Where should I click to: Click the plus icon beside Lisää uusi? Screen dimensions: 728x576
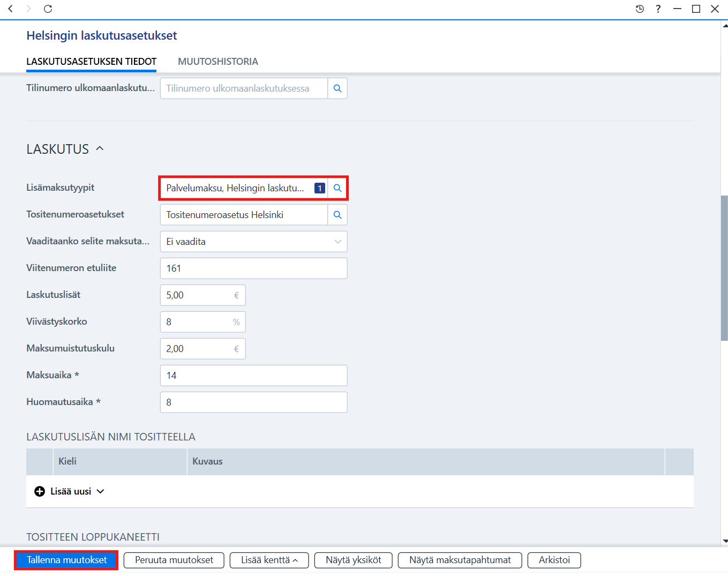[x=40, y=491]
